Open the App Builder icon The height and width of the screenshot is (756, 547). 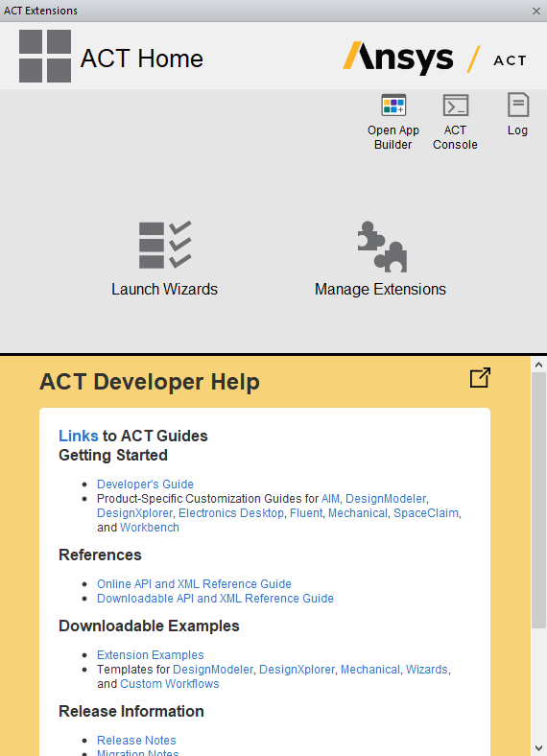[393, 106]
